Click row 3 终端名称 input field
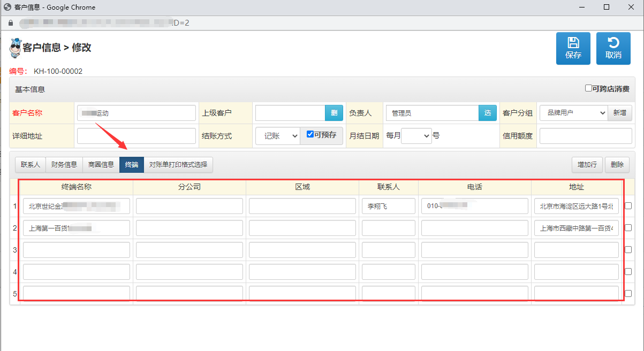This screenshot has width=644, height=351. click(x=77, y=250)
